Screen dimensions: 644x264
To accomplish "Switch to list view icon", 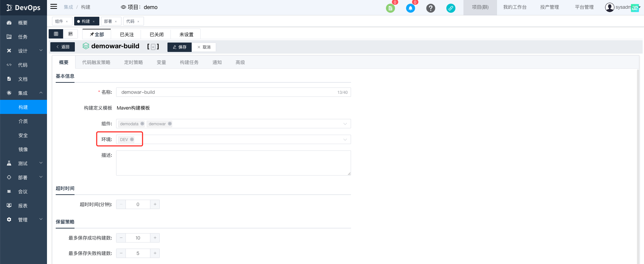I will (x=56, y=34).
